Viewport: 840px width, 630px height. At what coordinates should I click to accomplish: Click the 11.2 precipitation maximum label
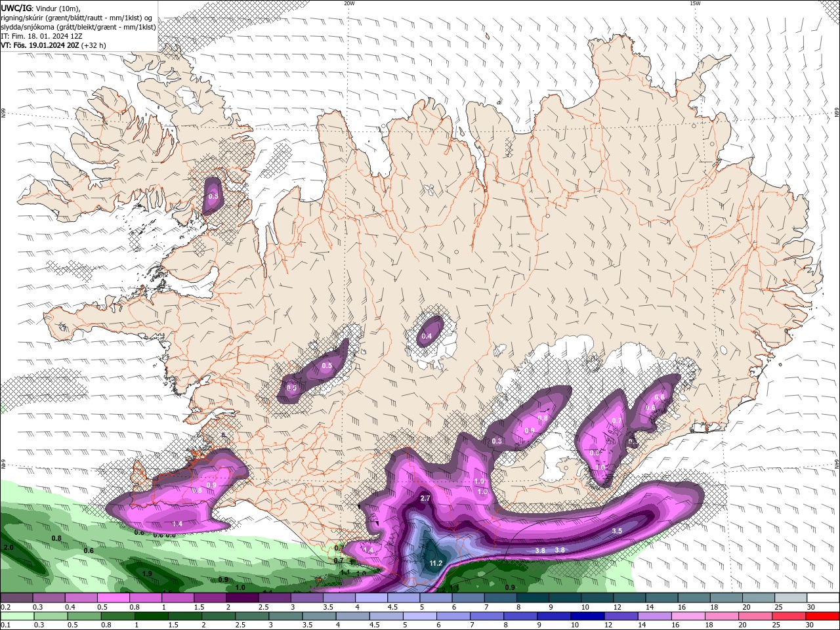(436, 563)
